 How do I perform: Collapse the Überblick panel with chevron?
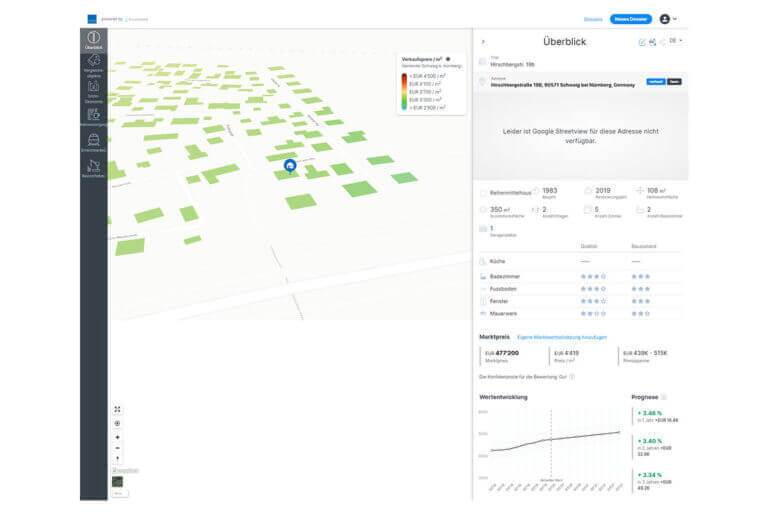coord(483,42)
